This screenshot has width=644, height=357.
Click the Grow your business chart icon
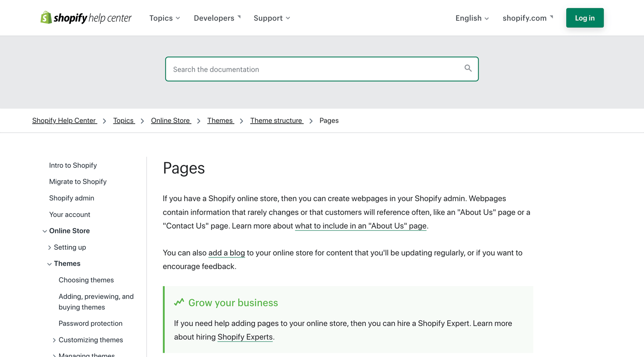point(179,302)
